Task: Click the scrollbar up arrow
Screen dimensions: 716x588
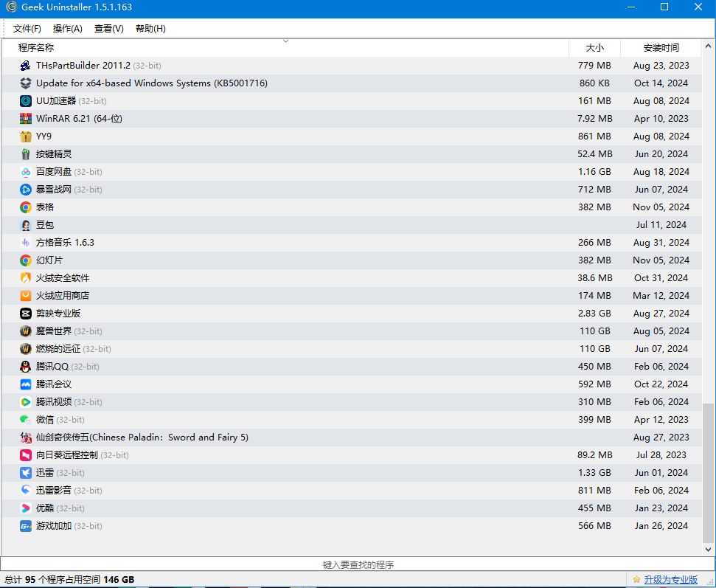Action: pos(708,46)
